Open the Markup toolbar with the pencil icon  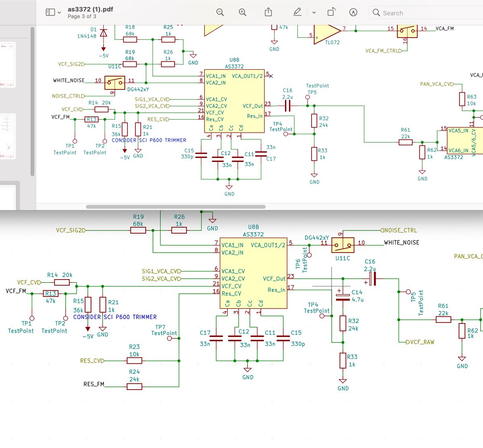coord(297,12)
